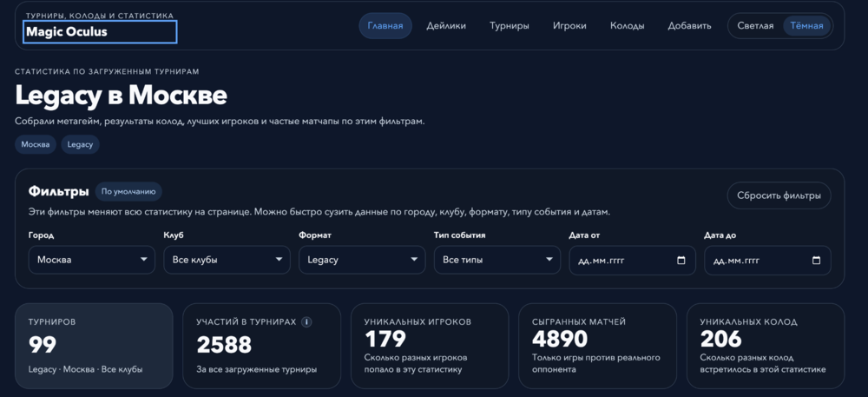This screenshot has width=868, height=397.
Task: Select the Тёмная theme option
Action: pos(806,26)
